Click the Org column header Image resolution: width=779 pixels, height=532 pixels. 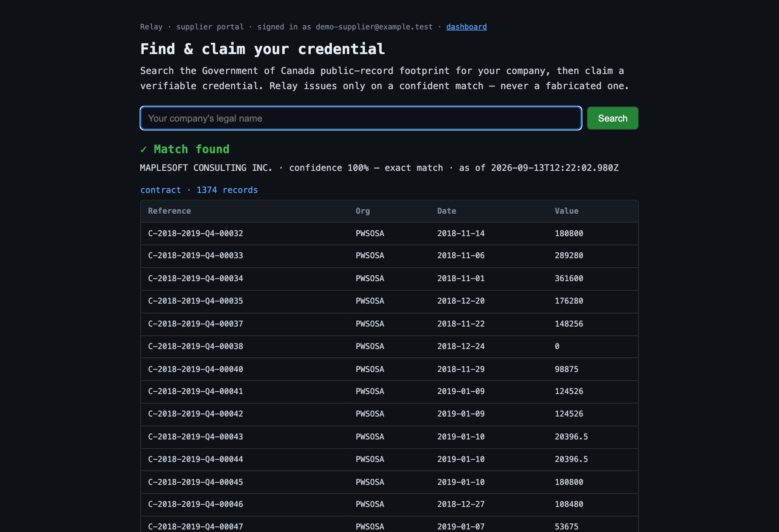(x=363, y=211)
